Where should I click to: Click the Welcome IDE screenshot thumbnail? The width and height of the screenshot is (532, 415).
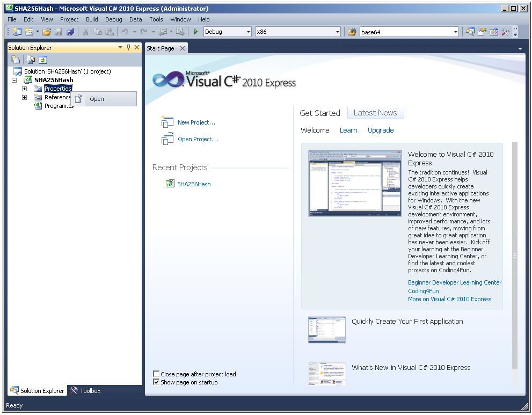[355, 183]
